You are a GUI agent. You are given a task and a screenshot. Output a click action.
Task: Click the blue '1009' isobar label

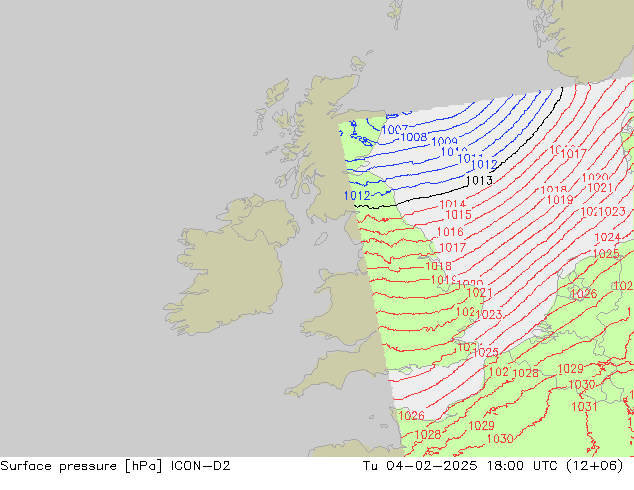pos(444,142)
